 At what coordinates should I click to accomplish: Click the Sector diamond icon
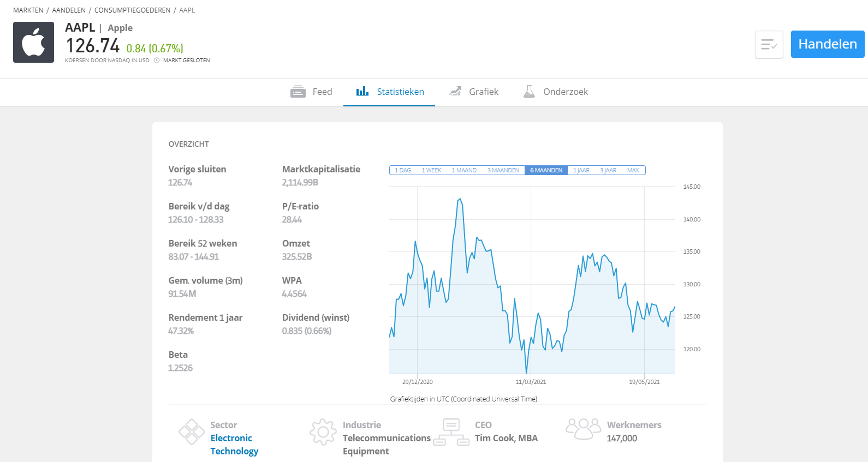click(192, 431)
